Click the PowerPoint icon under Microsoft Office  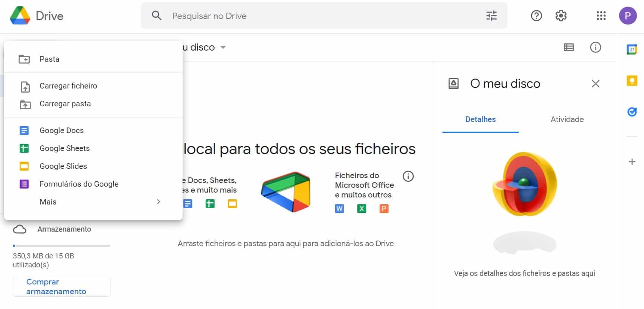pos(384,209)
